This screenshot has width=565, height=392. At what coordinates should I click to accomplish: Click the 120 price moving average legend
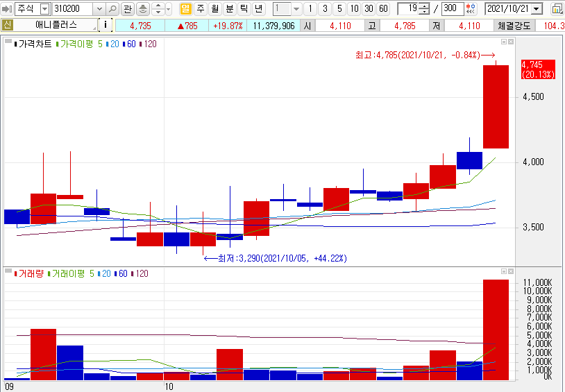(x=150, y=44)
